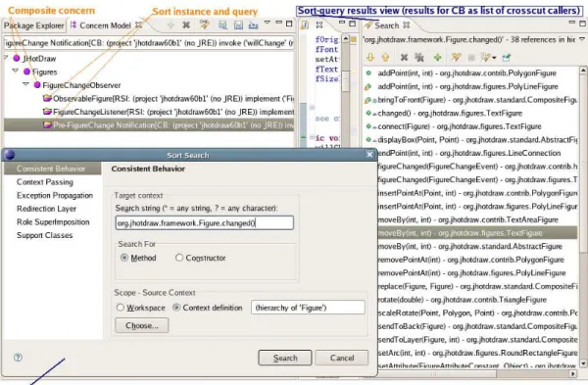Click the folder icon beside FigureChangeListener sort instance

point(47,112)
